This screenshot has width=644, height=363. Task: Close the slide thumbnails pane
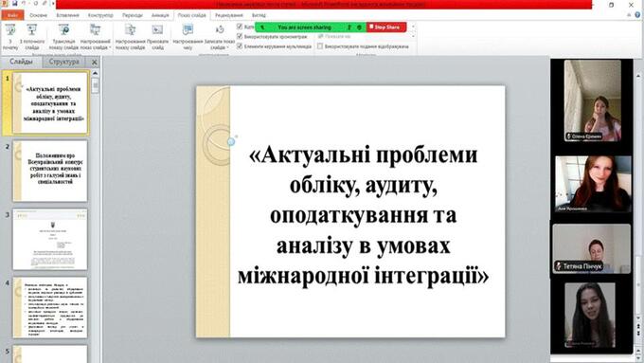coord(95,62)
